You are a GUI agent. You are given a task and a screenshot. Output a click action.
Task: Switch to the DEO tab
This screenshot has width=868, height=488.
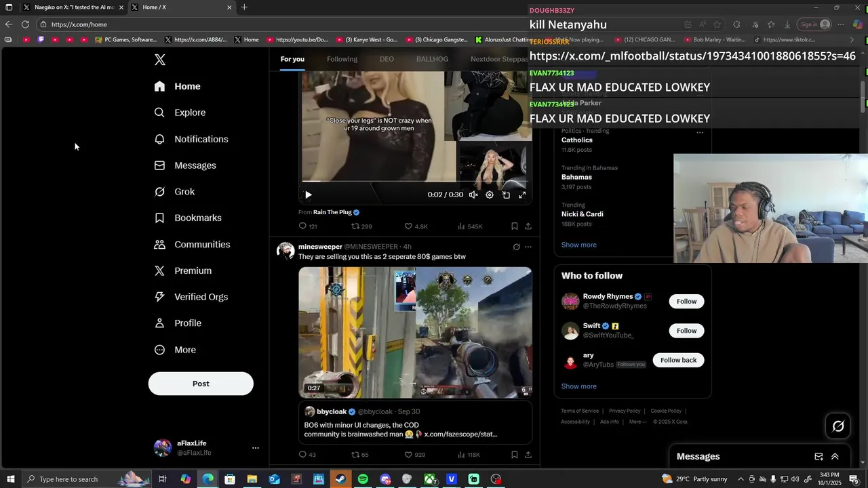387,59
